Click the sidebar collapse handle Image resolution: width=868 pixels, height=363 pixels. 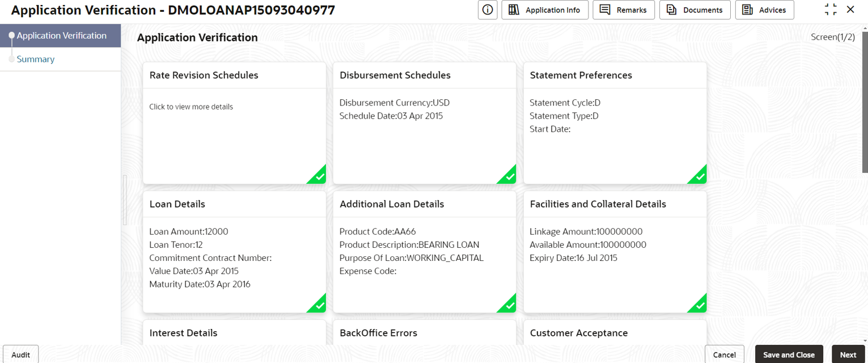point(125,200)
